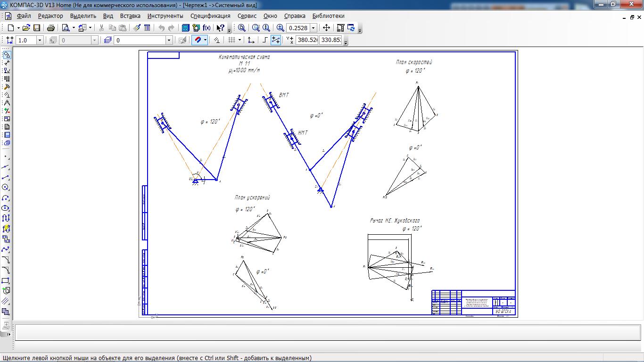Select the Circle drawing tool
This screenshot has height=362, width=644.
coord(6,188)
